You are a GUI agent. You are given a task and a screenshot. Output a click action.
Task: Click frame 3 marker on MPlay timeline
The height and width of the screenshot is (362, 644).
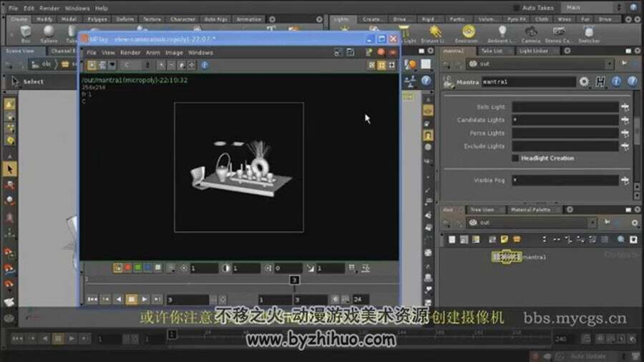(x=294, y=280)
